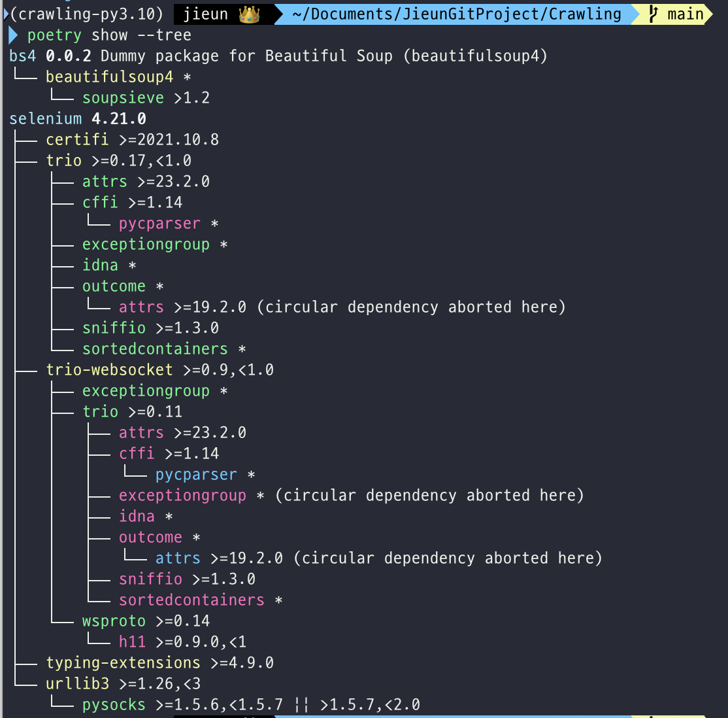Screen dimensions: 728x718
Task: Click the pink sniffio >=1.3.0 row
Action: coord(187,579)
